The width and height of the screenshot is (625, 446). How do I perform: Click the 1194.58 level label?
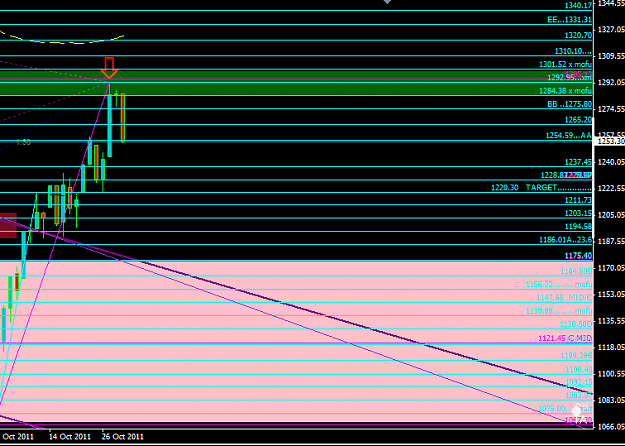(x=578, y=226)
